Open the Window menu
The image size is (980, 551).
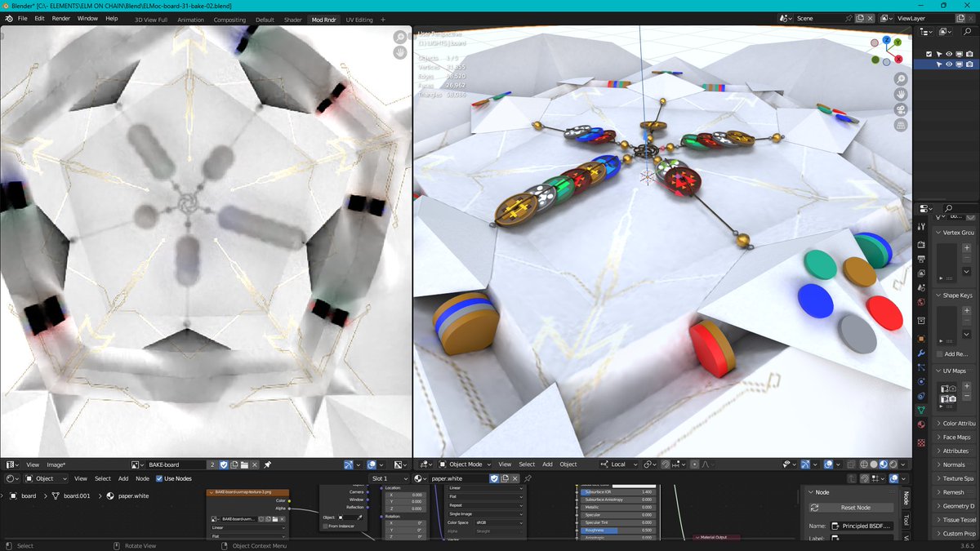(x=87, y=18)
